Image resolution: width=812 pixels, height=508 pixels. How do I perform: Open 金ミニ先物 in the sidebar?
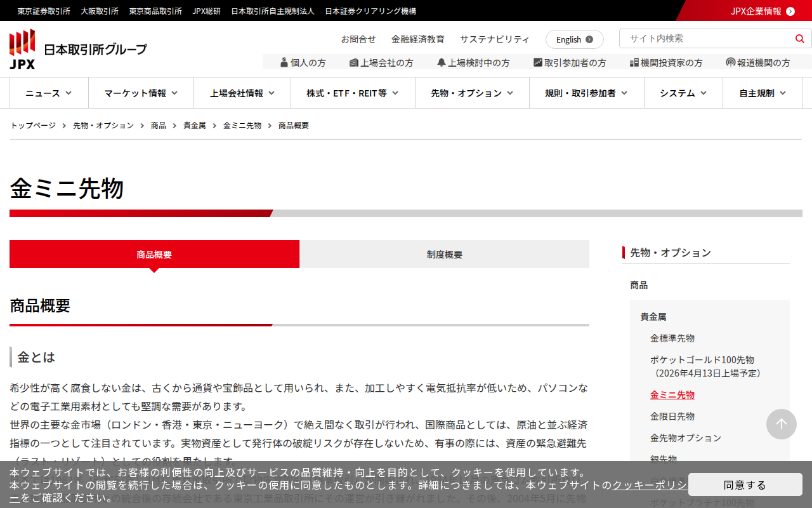click(672, 394)
